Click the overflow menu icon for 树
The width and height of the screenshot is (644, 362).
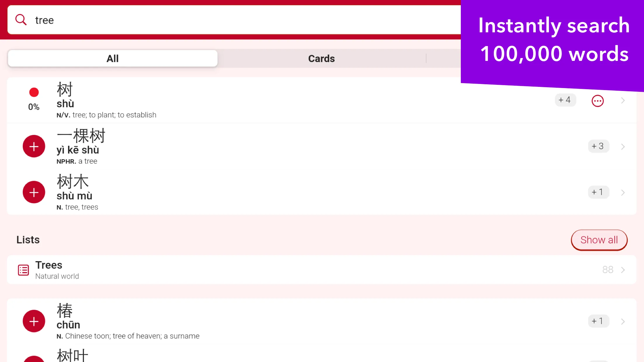(x=598, y=100)
